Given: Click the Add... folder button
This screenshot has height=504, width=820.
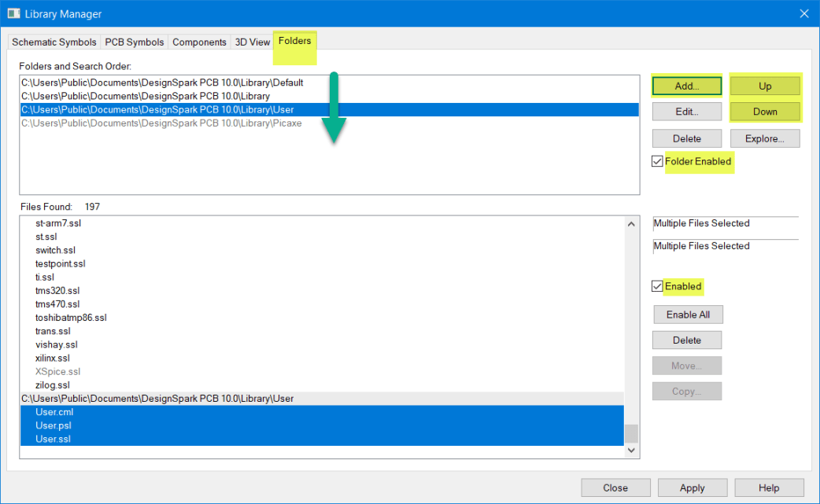Looking at the screenshot, I should 687,86.
